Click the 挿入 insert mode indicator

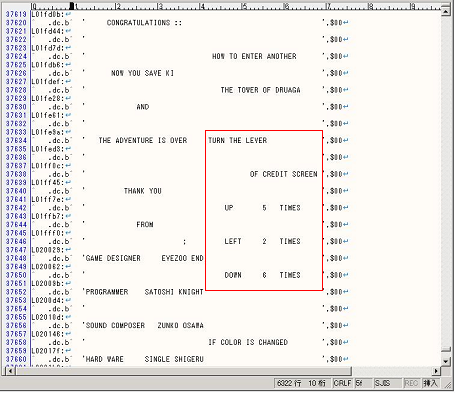[430, 383]
